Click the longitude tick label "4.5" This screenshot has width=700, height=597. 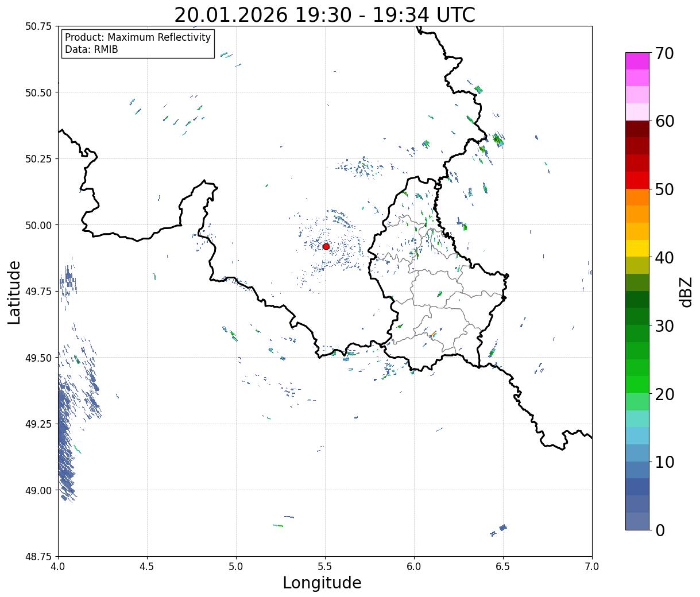147,567
